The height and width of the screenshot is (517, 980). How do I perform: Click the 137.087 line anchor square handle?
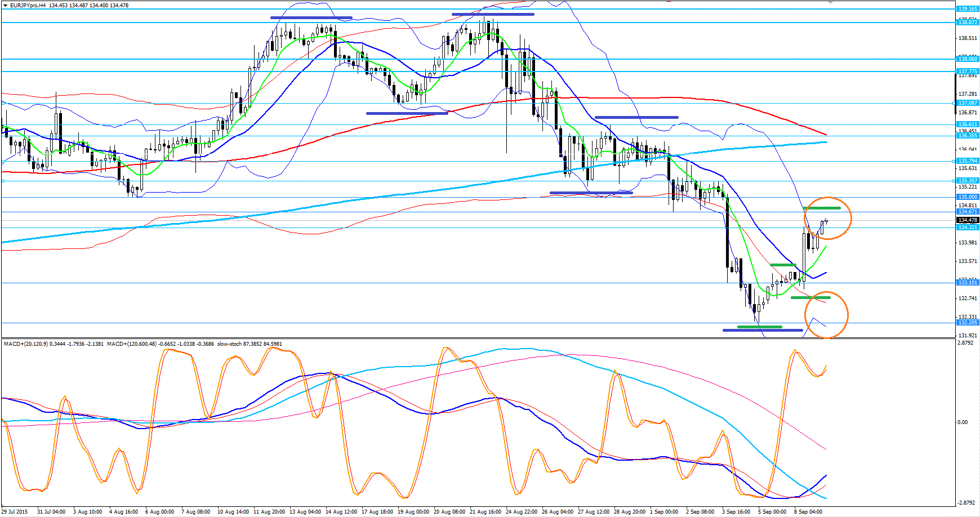pos(954,103)
